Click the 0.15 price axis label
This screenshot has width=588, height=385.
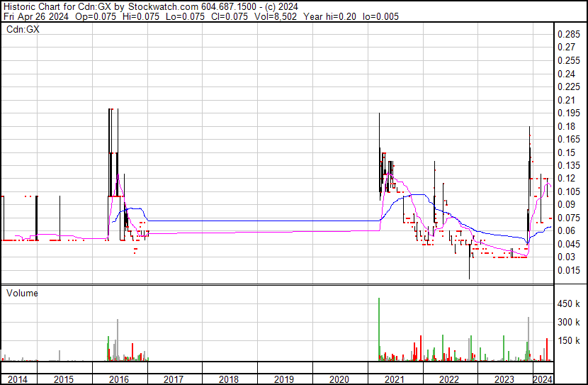(566, 152)
